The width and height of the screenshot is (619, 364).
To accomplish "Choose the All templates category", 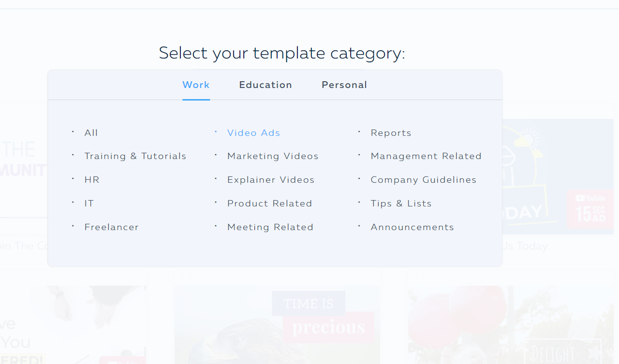I will [x=91, y=133].
